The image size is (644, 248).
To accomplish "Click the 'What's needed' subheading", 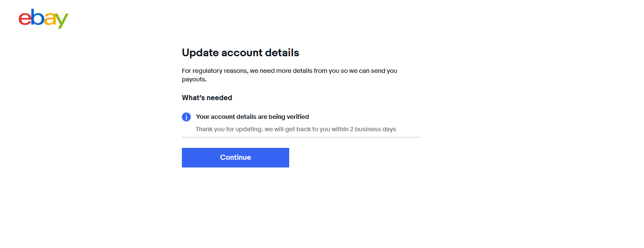I will coord(207,98).
